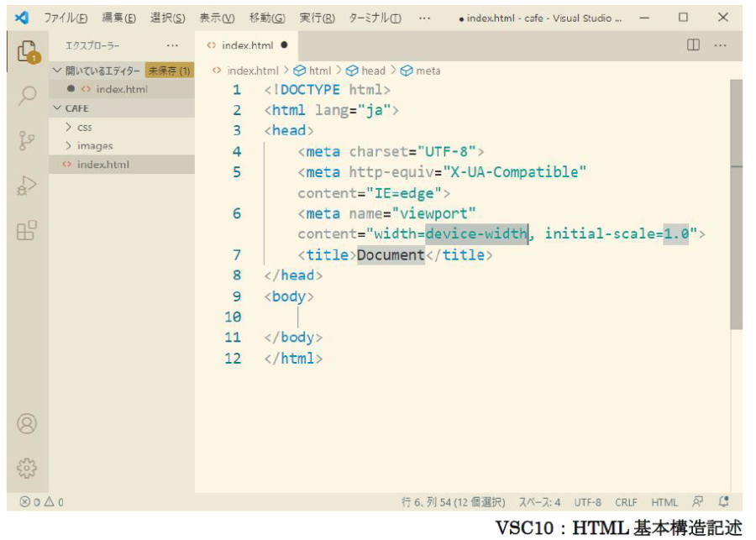Click the feedback icon in status bar
This screenshot has height=540, width=756.
[697, 502]
